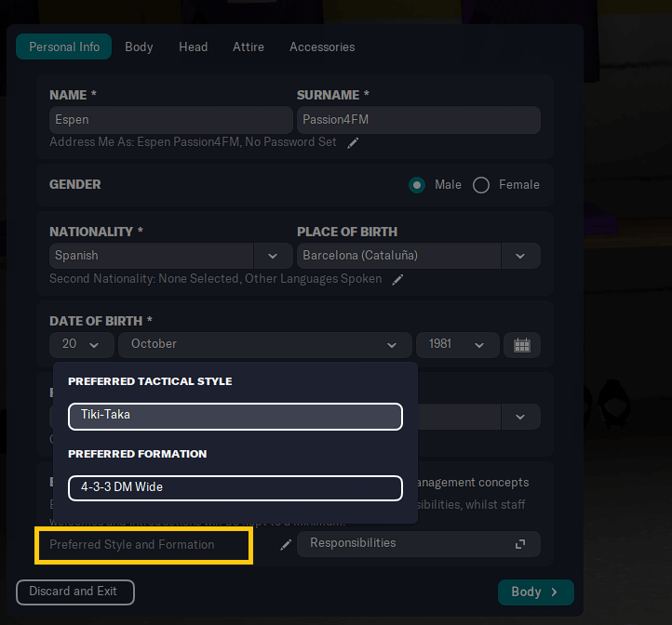Open the Head tab
The width and height of the screenshot is (672, 625).
(x=194, y=47)
